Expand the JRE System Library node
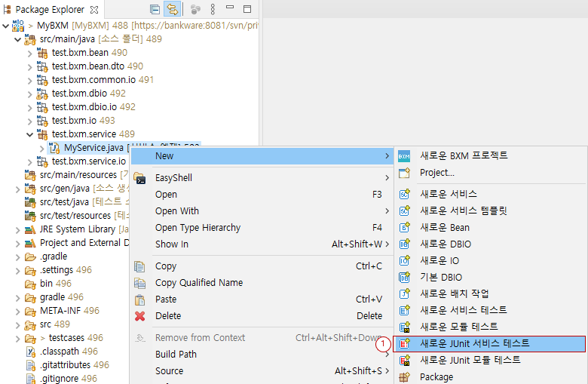 click(17, 230)
